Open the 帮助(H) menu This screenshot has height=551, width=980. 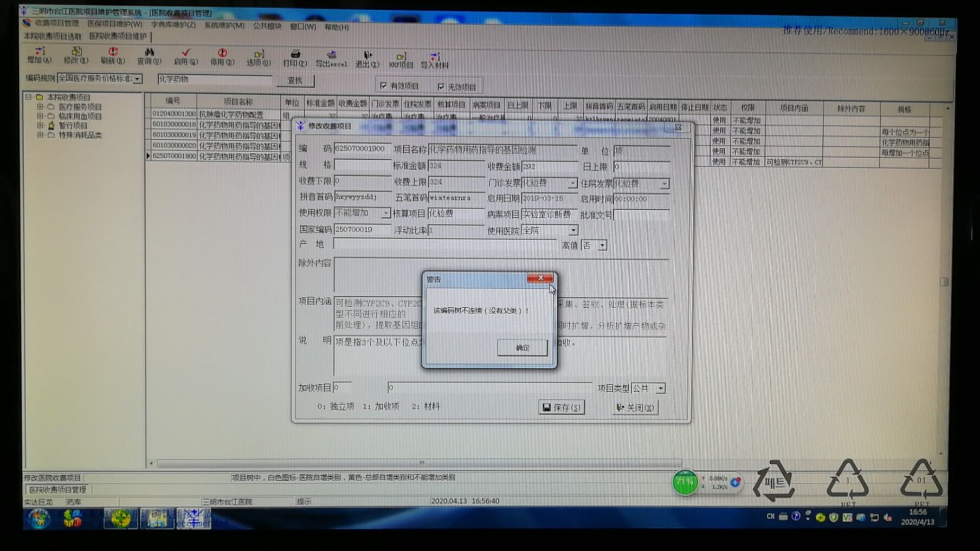tap(337, 27)
